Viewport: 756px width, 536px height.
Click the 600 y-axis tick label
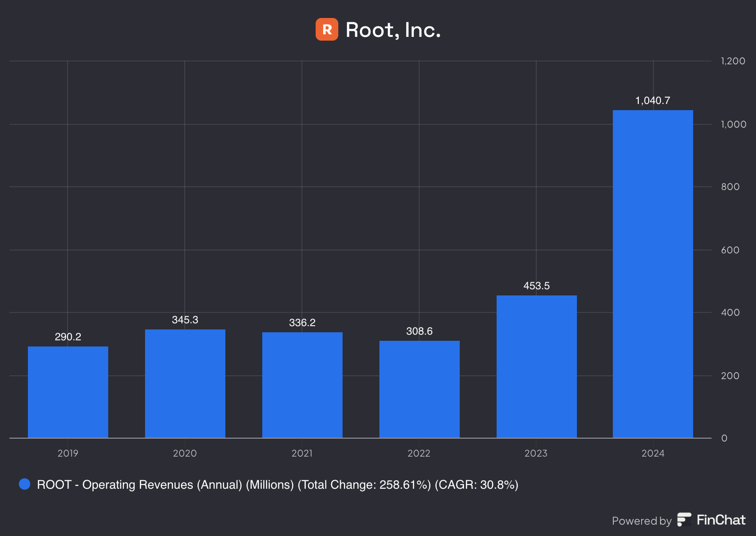(730, 250)
